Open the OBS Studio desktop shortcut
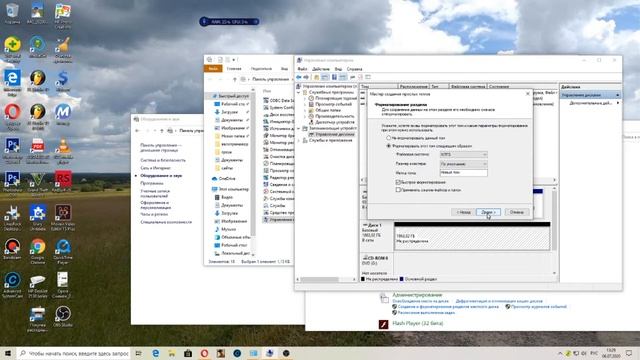 point(62,317)
